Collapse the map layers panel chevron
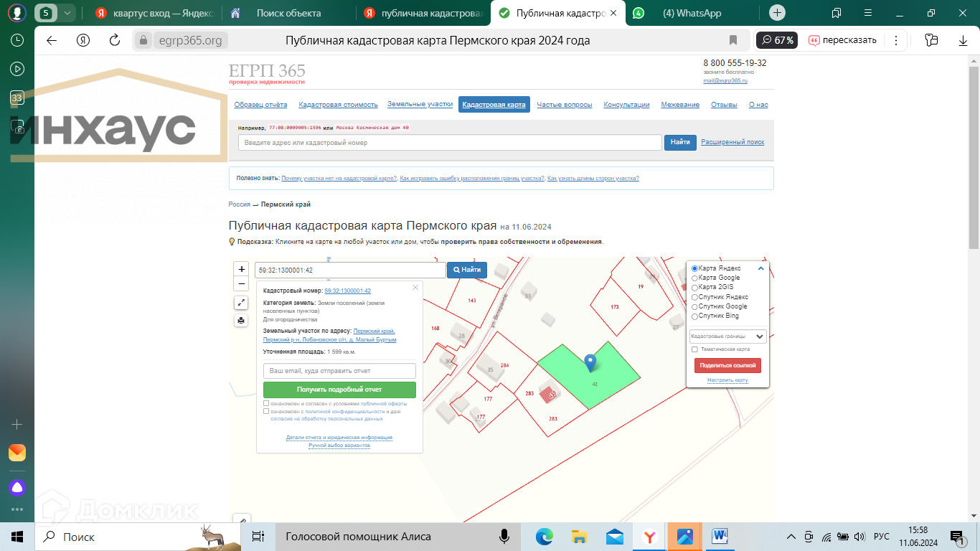The height and width of the screenshot is (551, 980). tap(761, 268)
